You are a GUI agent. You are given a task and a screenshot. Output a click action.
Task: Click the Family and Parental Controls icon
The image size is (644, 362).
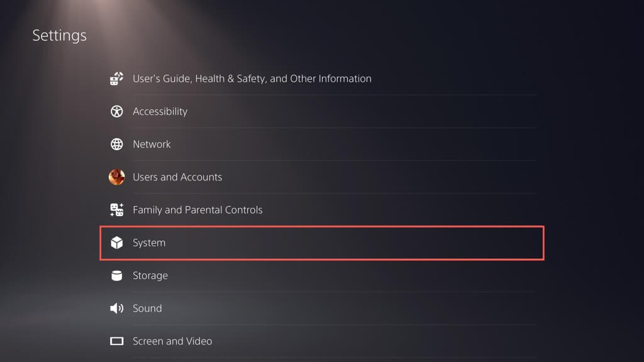pyautogui.click(x=117, y=210)
